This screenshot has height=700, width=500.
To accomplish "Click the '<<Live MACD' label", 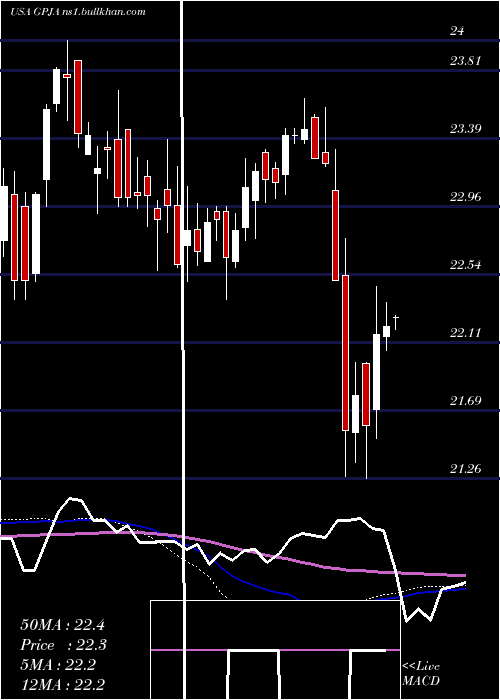I will (421, 673).
